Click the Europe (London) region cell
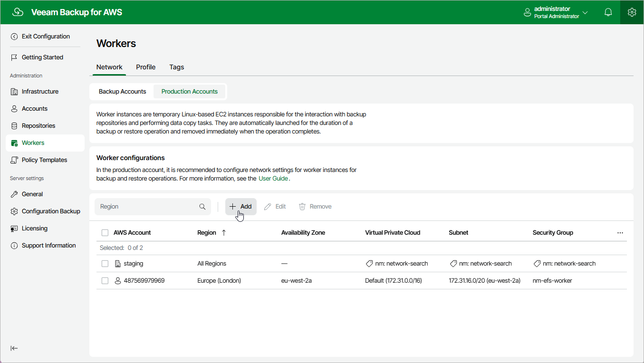Viewport: 644px width, 363px height. coord(219,281)
